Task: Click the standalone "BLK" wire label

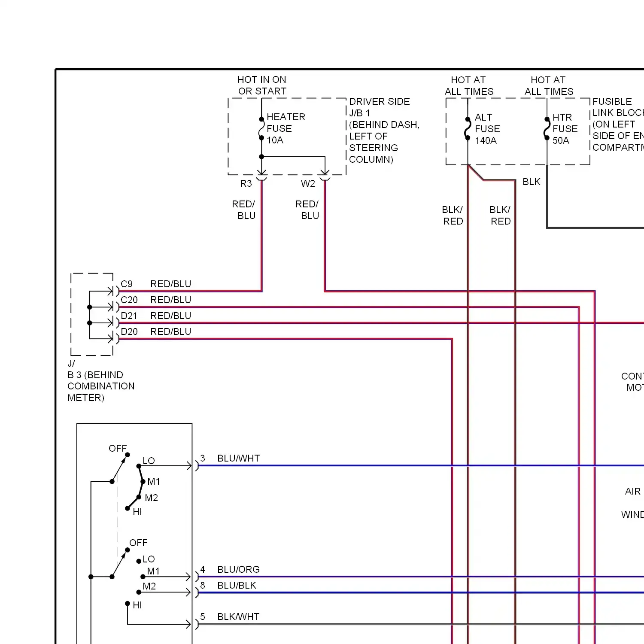Action: (532, 182)
